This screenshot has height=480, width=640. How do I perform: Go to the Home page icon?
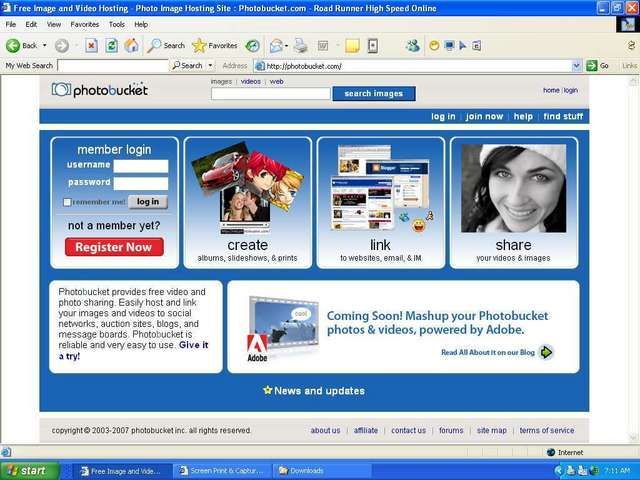click(x=131, y=45)
